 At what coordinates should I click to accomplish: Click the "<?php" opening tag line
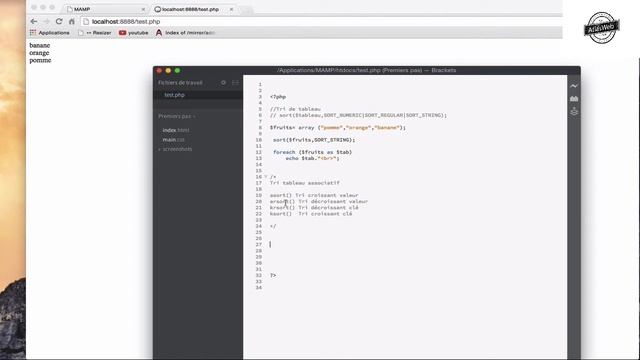[278, 97]
